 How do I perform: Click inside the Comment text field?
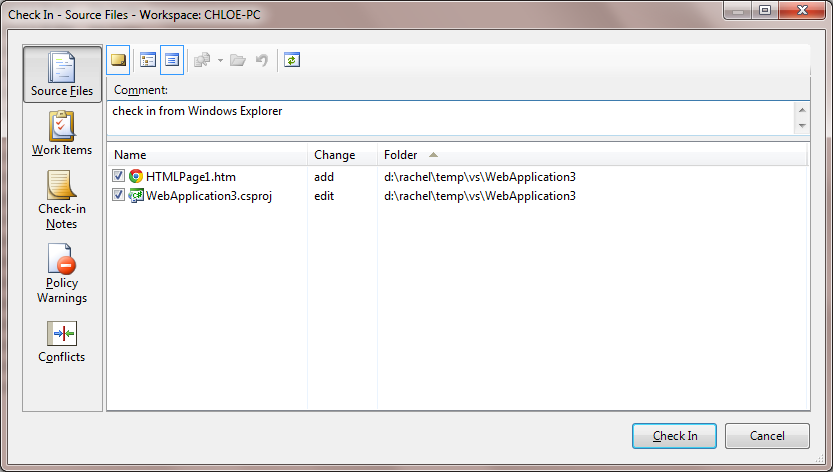coord(450,118)
